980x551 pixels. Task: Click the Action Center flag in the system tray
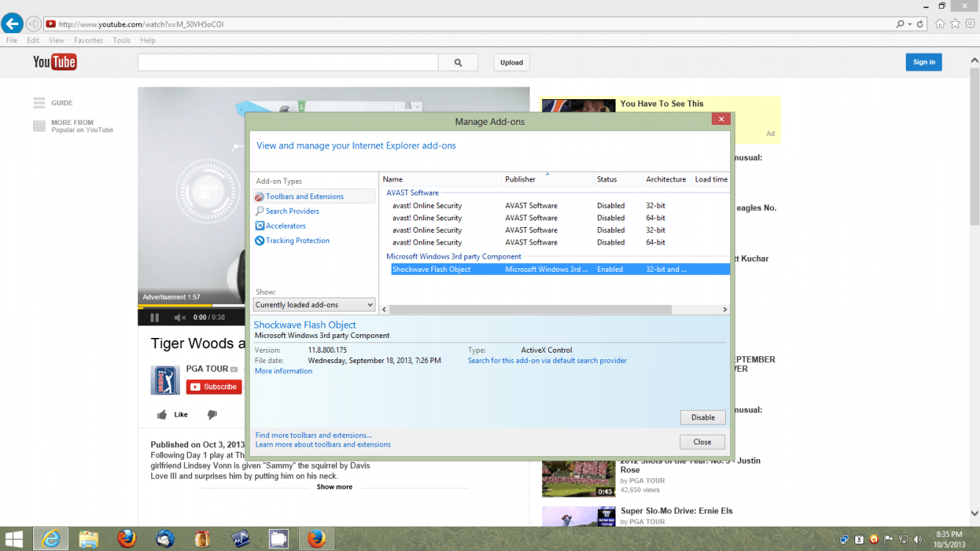click(890, 539)
